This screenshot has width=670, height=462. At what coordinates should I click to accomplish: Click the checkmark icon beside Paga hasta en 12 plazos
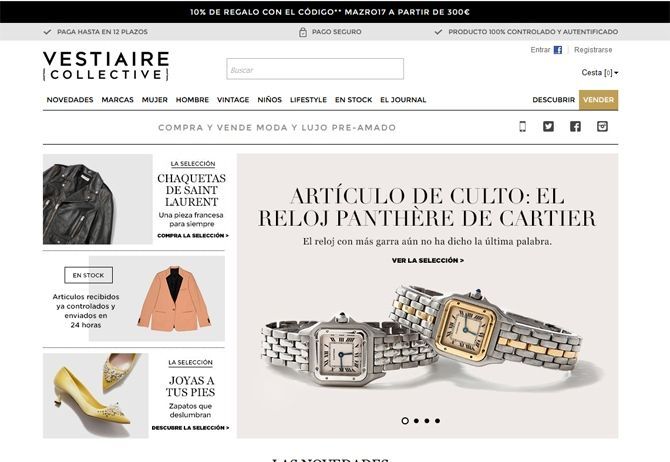47,32
